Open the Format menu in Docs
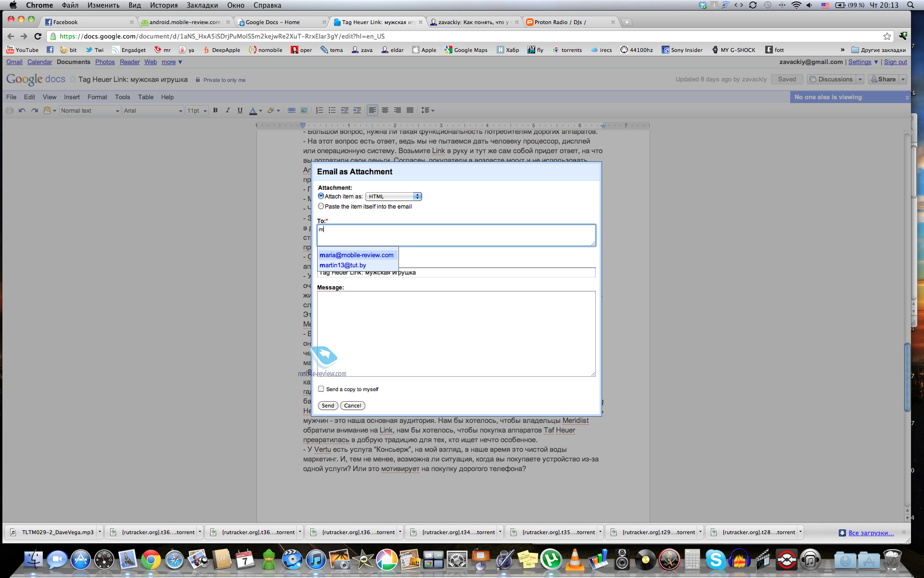 pyautogui.click(x=97, y=97)
